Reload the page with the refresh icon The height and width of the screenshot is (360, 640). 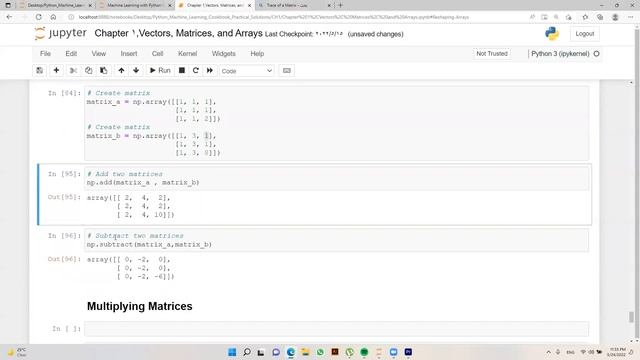[x=38, y=17]
